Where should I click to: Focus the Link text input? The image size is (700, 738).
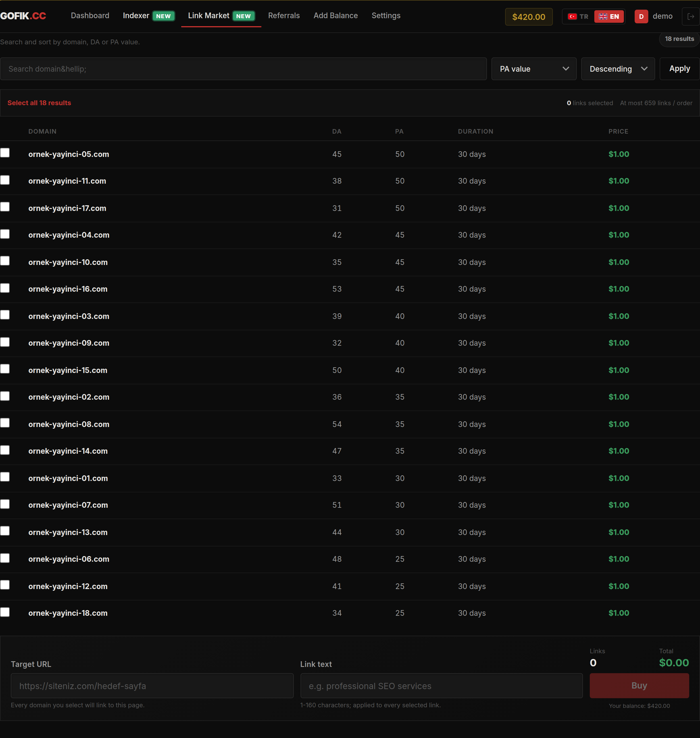point(441,686)
